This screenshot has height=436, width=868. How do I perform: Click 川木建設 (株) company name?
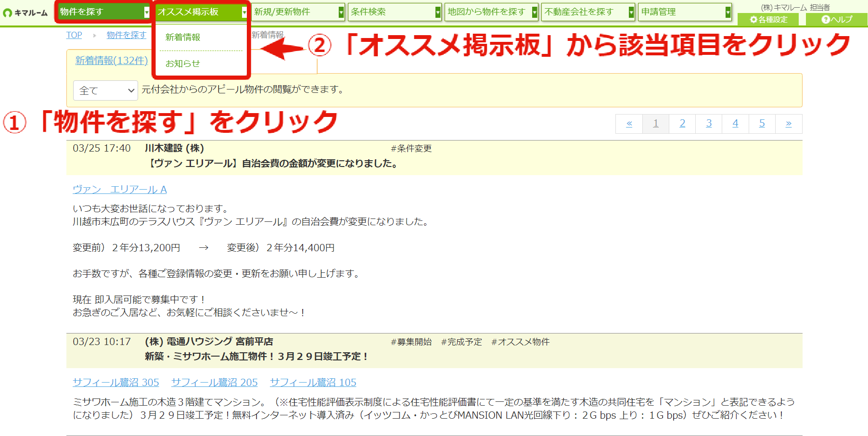175,148
